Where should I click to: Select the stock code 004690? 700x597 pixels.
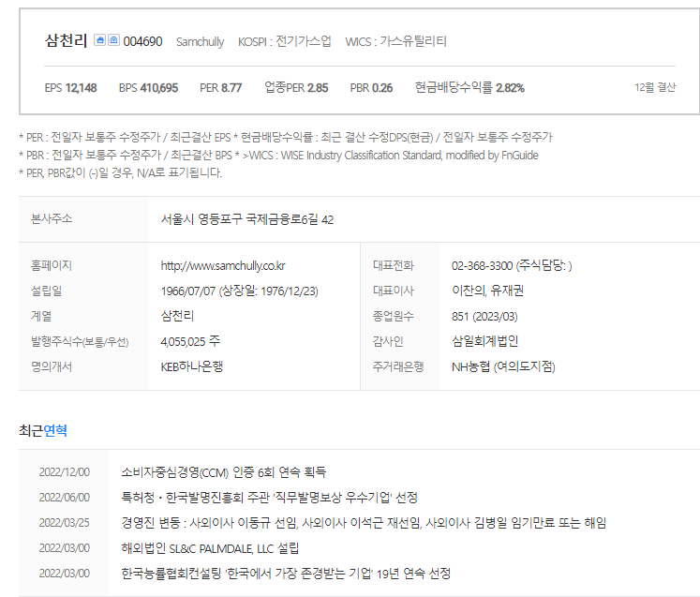click(x=142, y=41)
